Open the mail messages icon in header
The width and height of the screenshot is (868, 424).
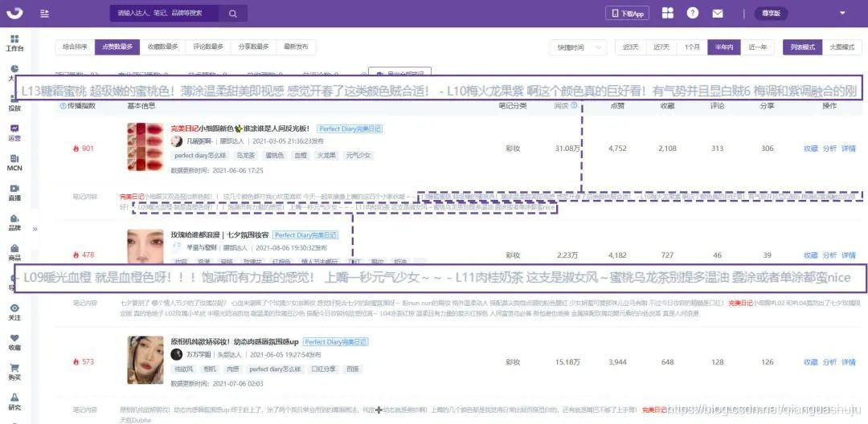coord(718,14)
